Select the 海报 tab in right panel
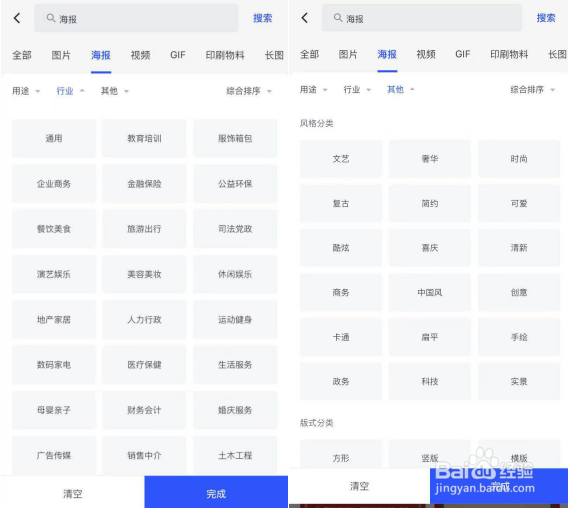Viewport: 568px width, 508px height. click(x=387, y=54)
